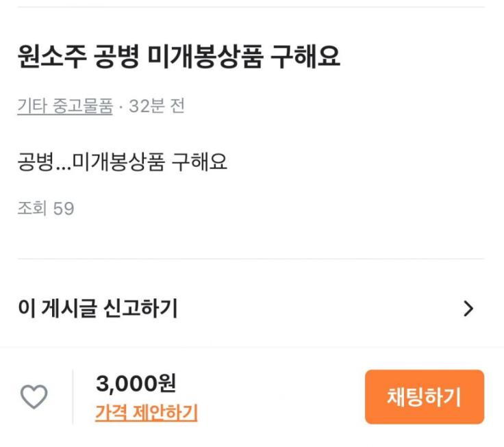Open the 기타 중고물품 category link
This screenshot has width=504, height=447.
pos(65,107)
